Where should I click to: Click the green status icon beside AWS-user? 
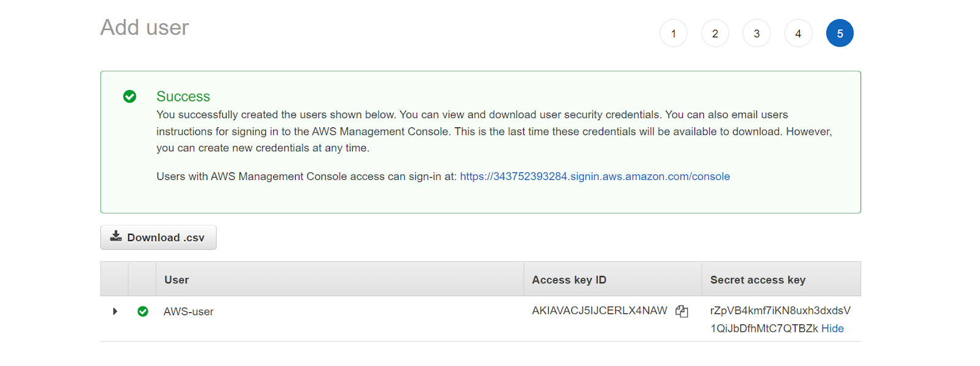click(143, 312)
